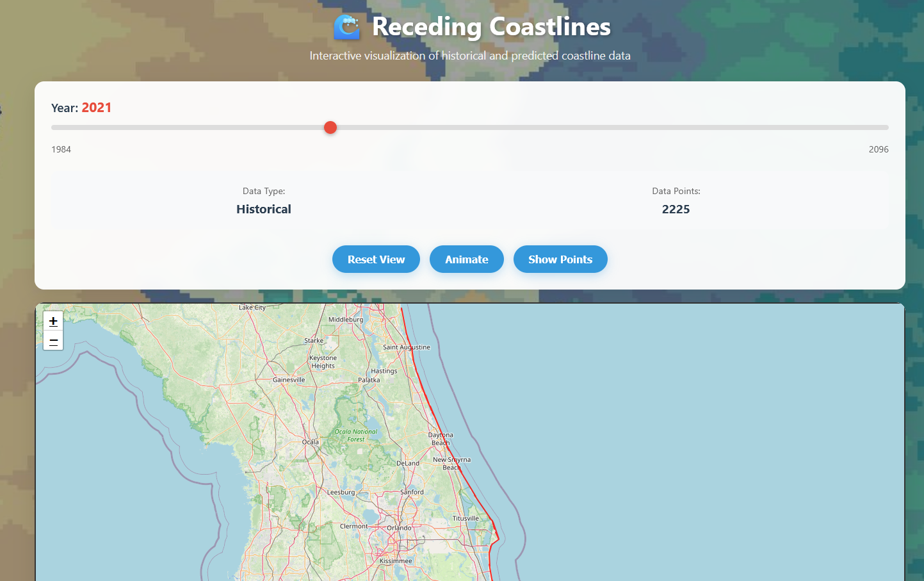Click the 1984 minimum year label
The image size is (924, 581).
pyautogui.click(x=61, y=149)
